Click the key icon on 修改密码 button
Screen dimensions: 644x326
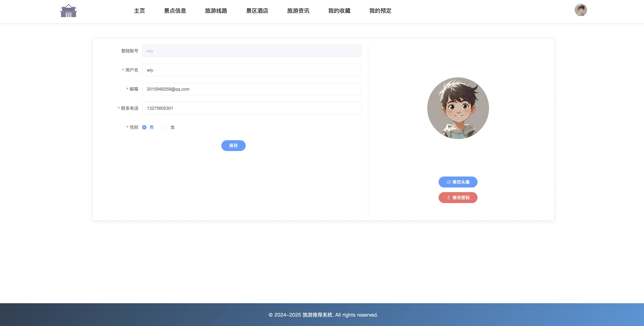coord(449,198)
